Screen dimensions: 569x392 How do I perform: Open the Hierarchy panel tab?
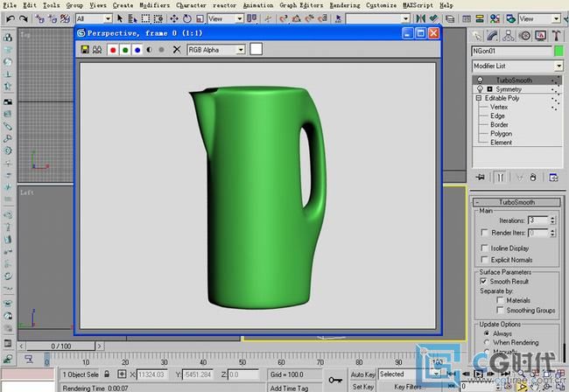click(x=508, y=36)
